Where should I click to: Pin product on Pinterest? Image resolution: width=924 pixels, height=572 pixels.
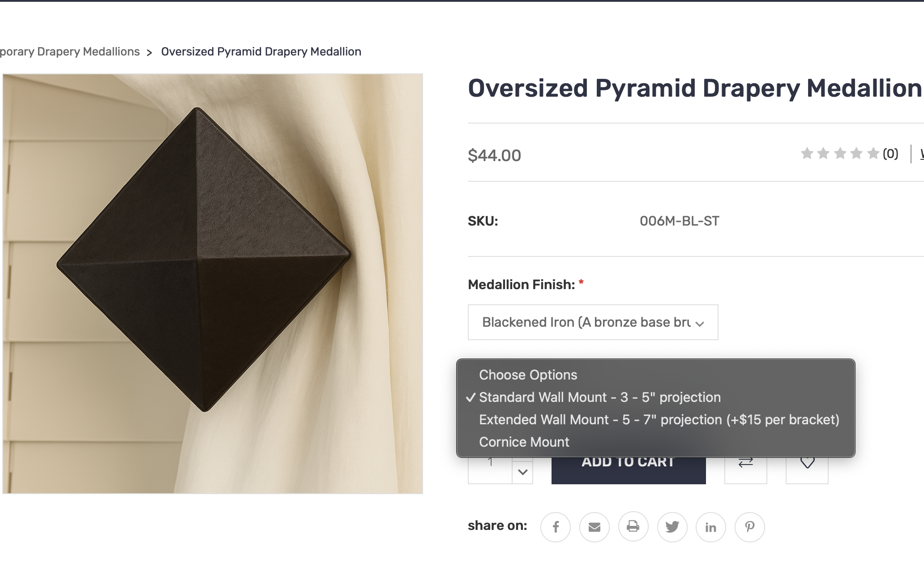(x=749, y=527)
